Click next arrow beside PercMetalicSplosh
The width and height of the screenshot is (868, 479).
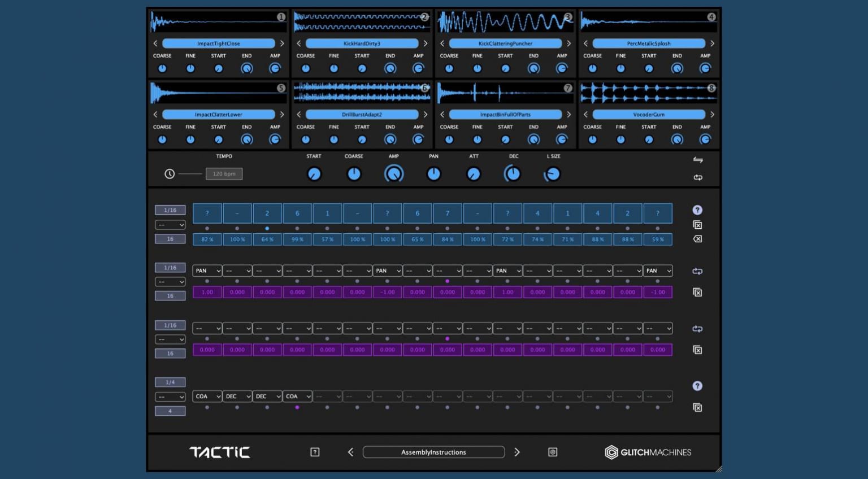pyautogui.click(x=712, y=43)
